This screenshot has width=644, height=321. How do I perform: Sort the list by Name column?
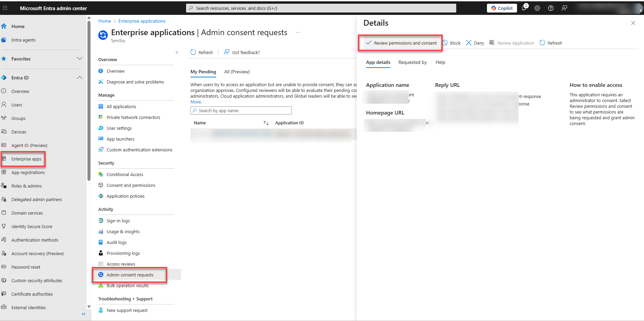click(x=266, y=123)
